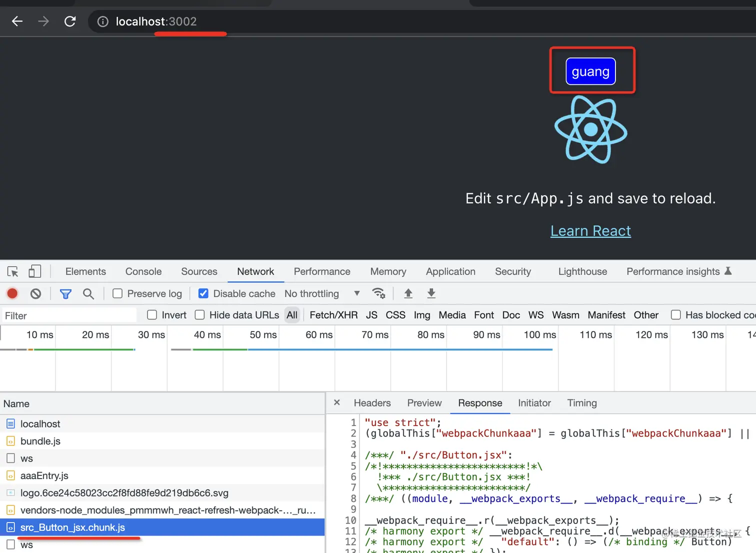The width and height of the screenshot is (756, 553).
Task: View the Timing tab
Action: [582, 403]
